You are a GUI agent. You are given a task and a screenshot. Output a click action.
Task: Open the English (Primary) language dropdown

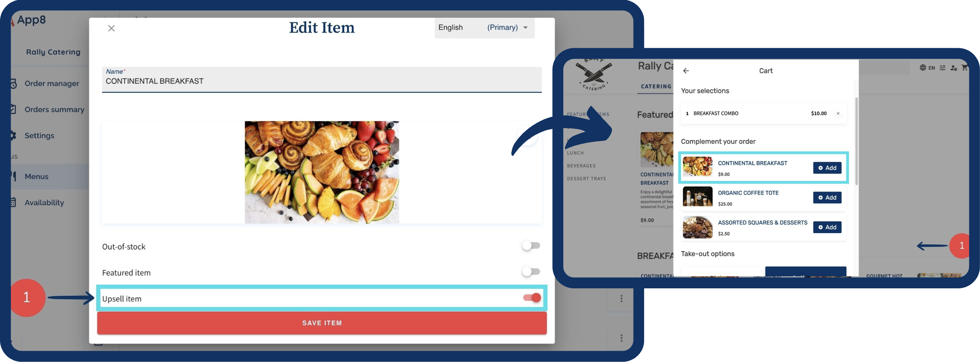point(485,28)
